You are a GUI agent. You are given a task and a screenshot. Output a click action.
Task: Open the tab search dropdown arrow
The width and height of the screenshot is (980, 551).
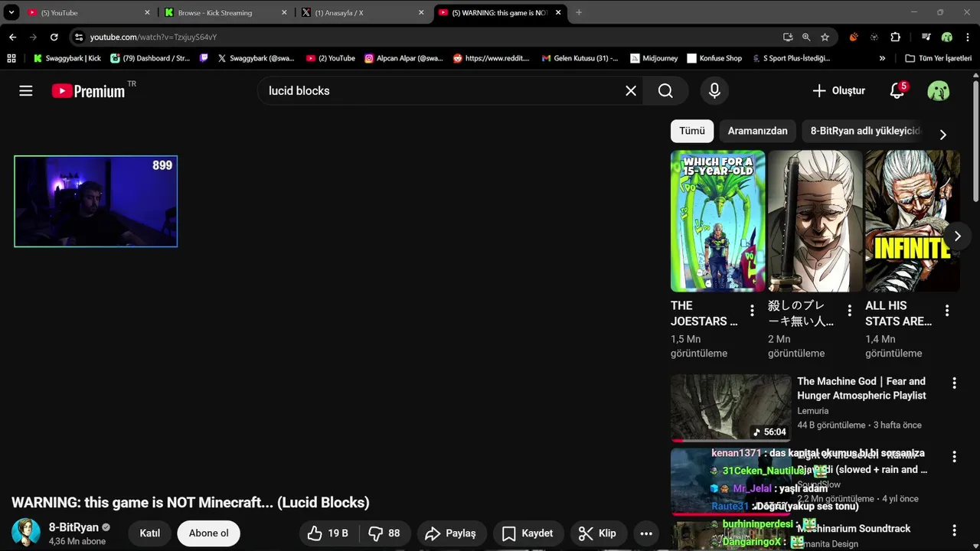(11, 13)
